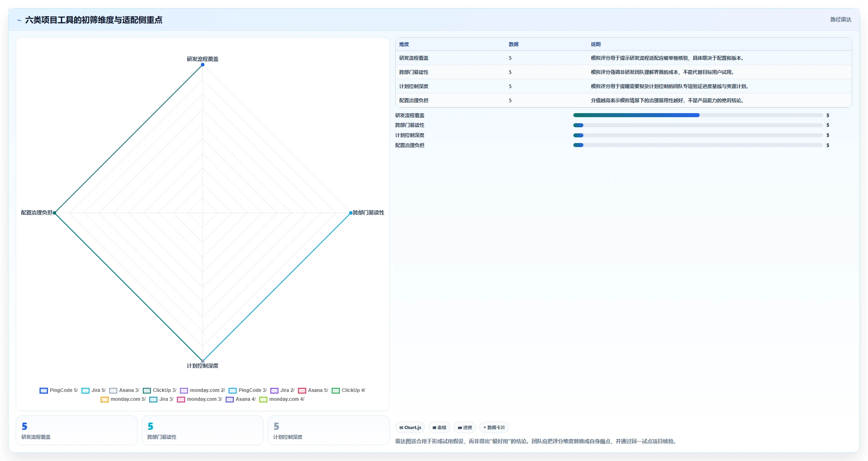868x461 pixels.
Task: Toggle the monday.com 2/ legend series
Action: (202, 390)
